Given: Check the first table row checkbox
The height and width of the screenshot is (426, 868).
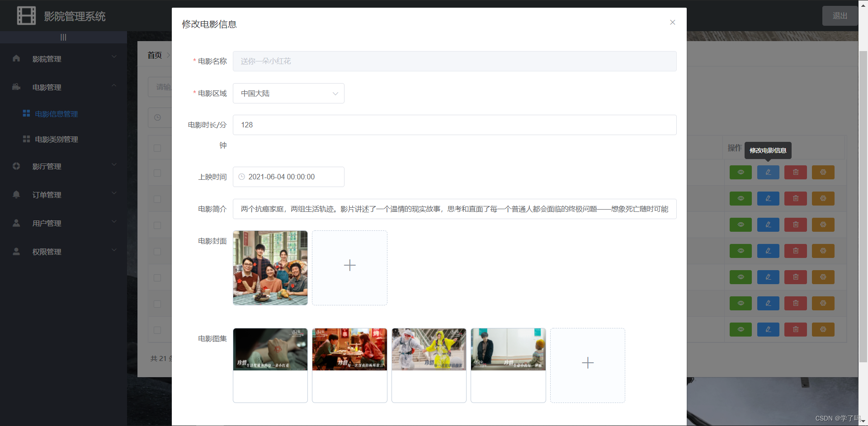Looking at the screenshot, I should [157, 173].
